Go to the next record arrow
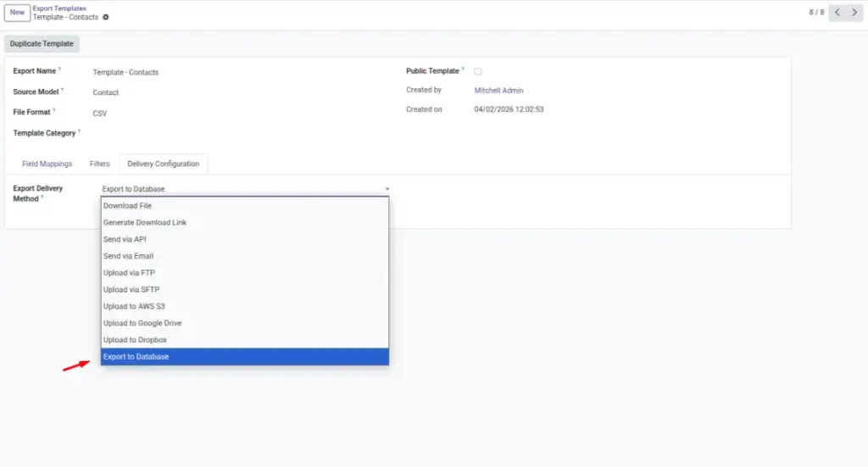 coord(854,12)
